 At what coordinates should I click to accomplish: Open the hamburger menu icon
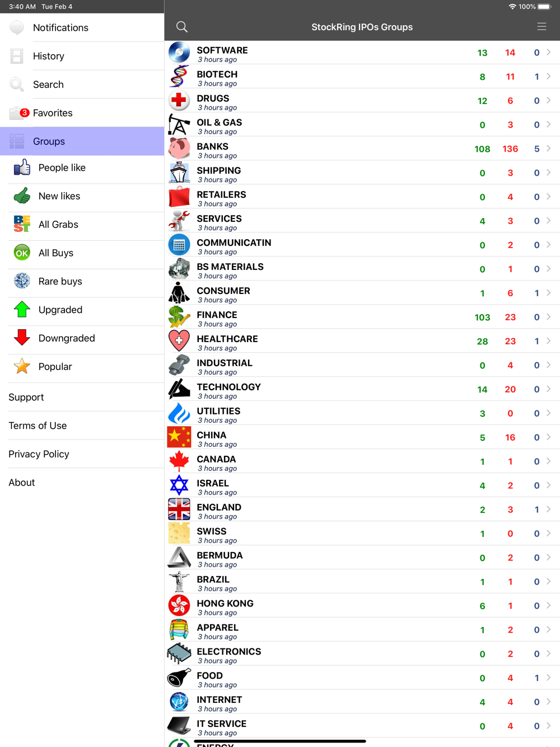pos(542,27)
